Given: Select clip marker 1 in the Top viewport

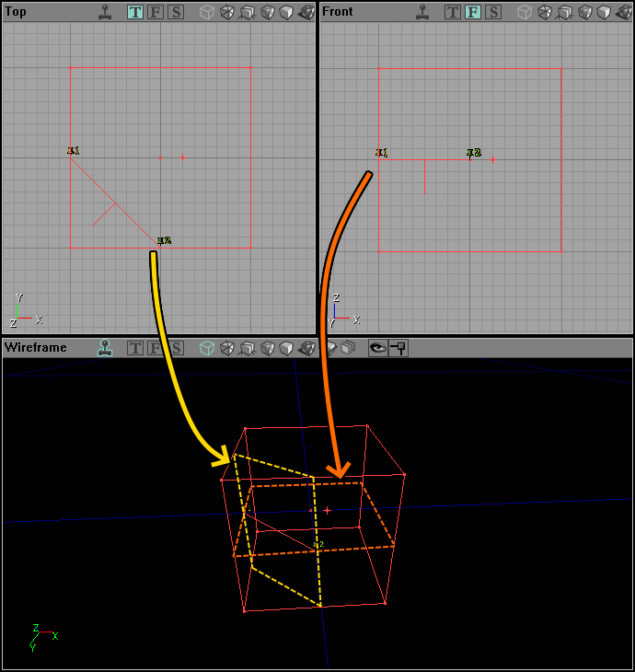Looking at the screenshot, I should point(74,151).
